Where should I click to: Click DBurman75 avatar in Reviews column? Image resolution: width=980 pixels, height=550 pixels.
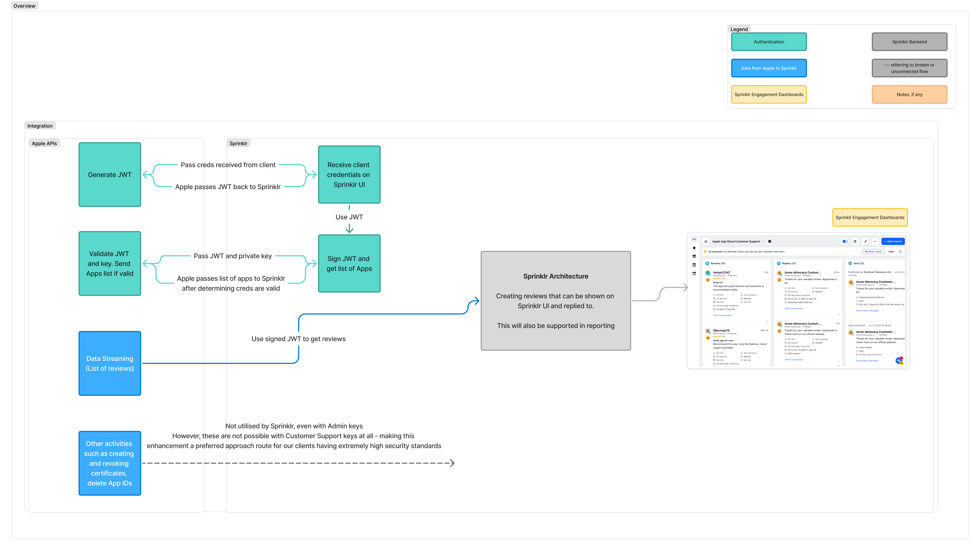point(708,331)
